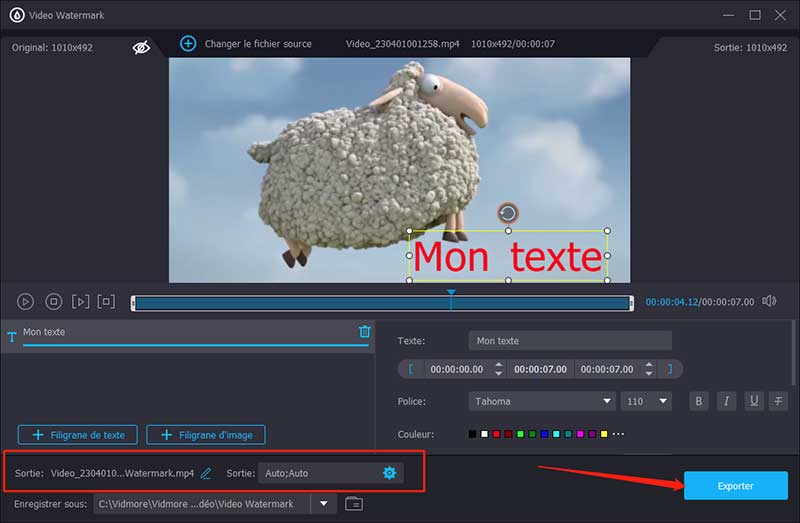
Task: Close the Video Watermark window
Action: pos(780,15)
